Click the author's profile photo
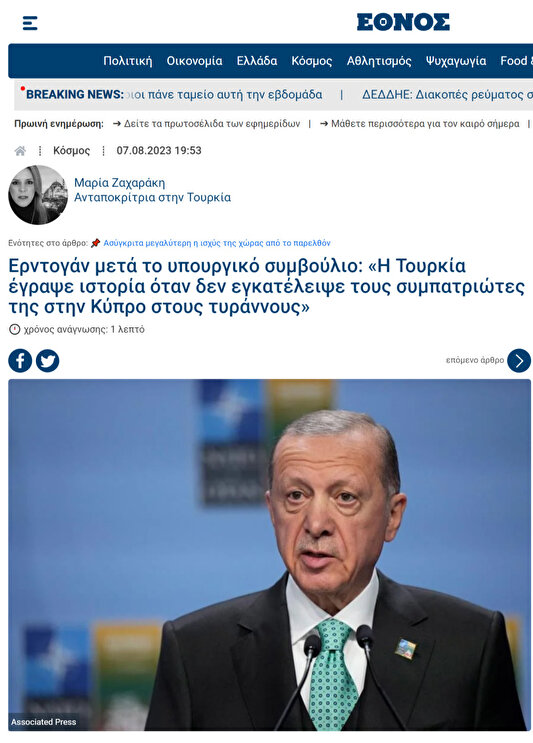This screenshot has width=533, height=743. pyautogui.click(x=38, y=195)
